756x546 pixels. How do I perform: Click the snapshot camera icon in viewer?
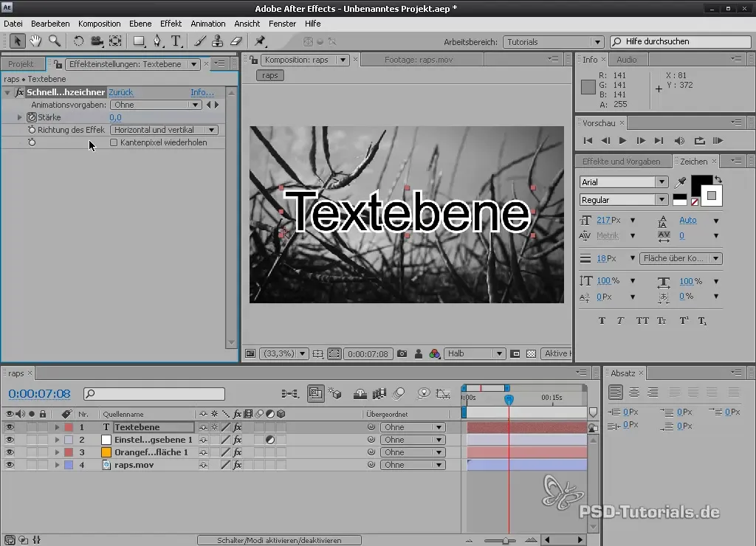pyautogui.click(x=402, y=353)
